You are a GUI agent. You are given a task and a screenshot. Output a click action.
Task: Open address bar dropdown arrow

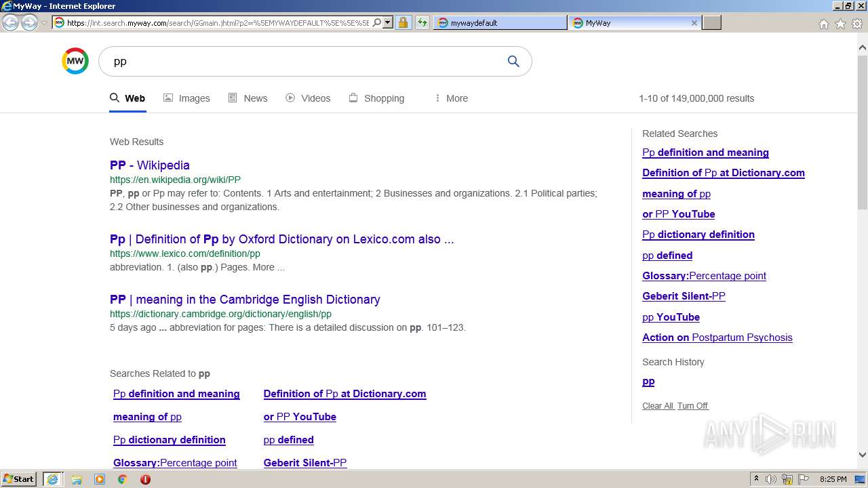388,22
